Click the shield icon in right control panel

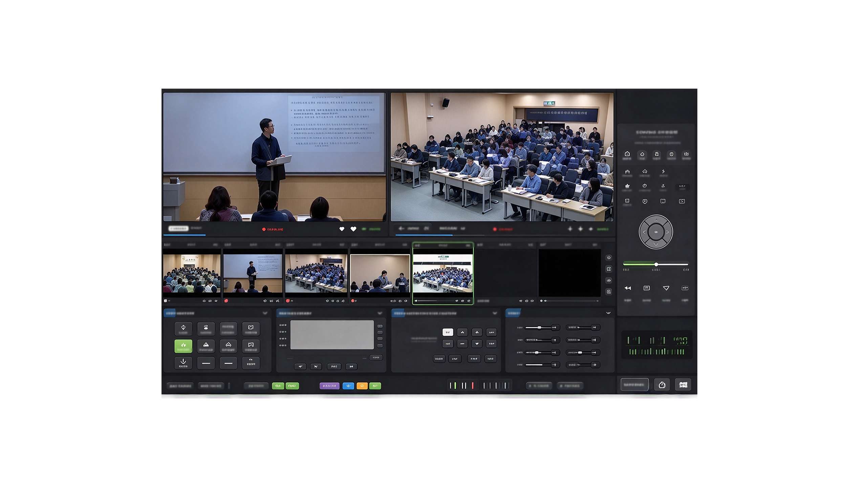pos(645,201)
